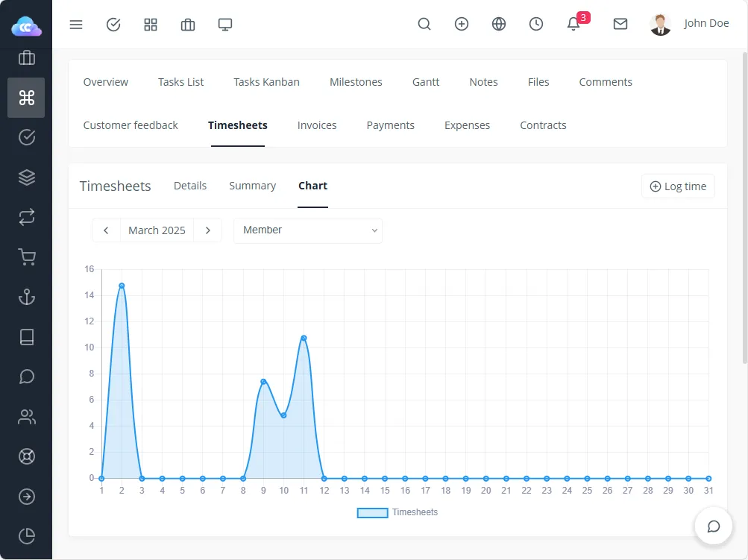Open the Tasks Kanban tab
The image size is (748, 560).
coord(266,82)
